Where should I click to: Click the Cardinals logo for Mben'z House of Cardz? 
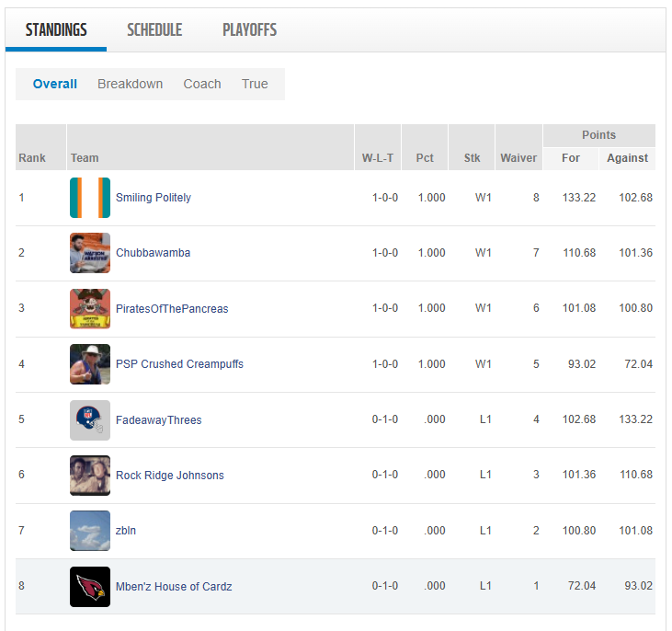coord(90,587)
